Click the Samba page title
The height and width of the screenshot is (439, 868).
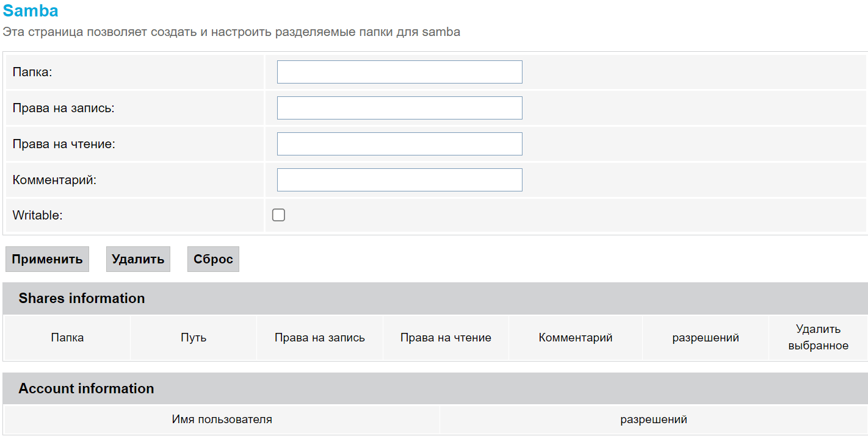[x=31, y=11]
